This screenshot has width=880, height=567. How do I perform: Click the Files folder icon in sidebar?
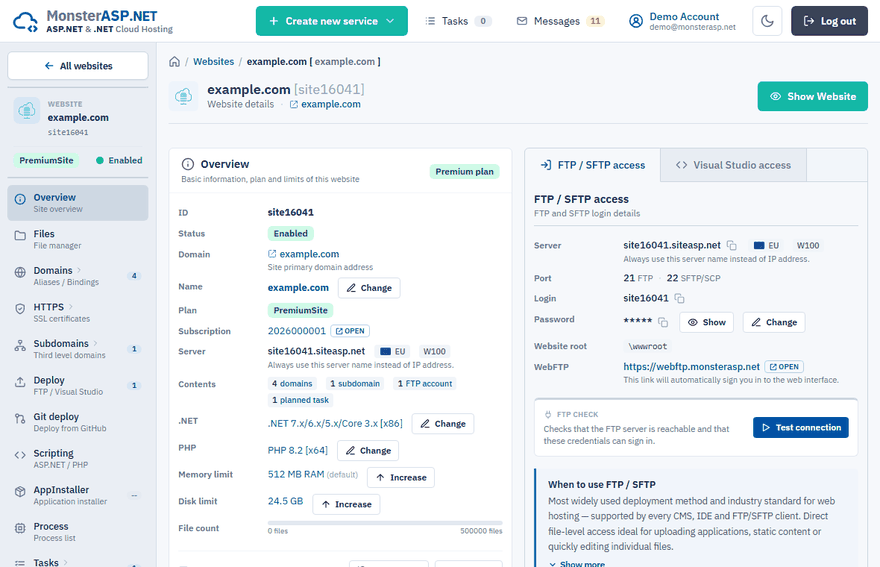pos(20,236)
